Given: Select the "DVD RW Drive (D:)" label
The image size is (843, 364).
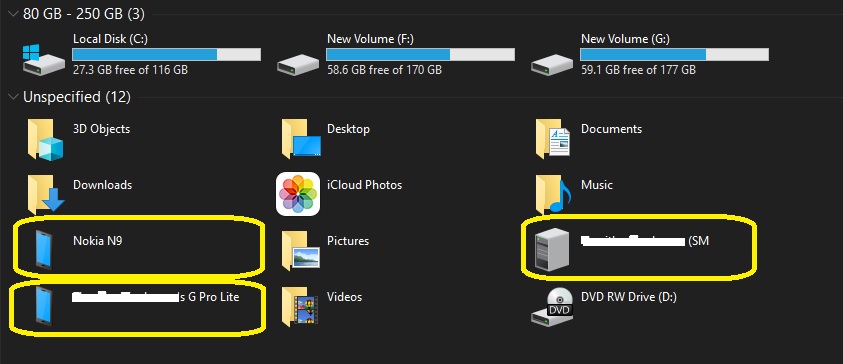Looking at the screenshot, I should [628, 297].
